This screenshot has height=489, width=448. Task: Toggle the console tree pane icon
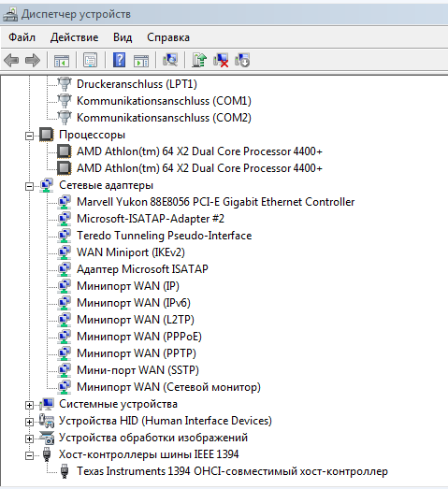(x=62, y=61)
